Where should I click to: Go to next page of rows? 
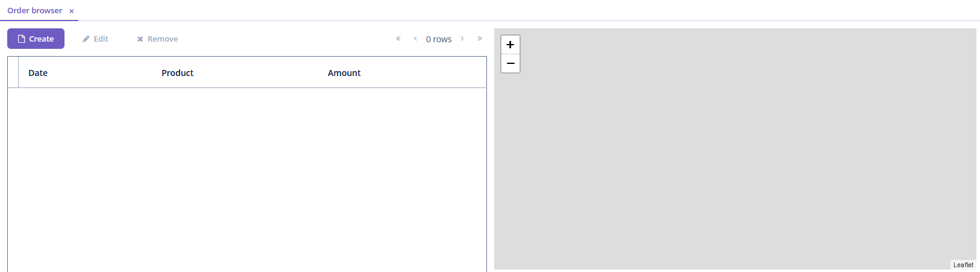[x=462, y=39]
